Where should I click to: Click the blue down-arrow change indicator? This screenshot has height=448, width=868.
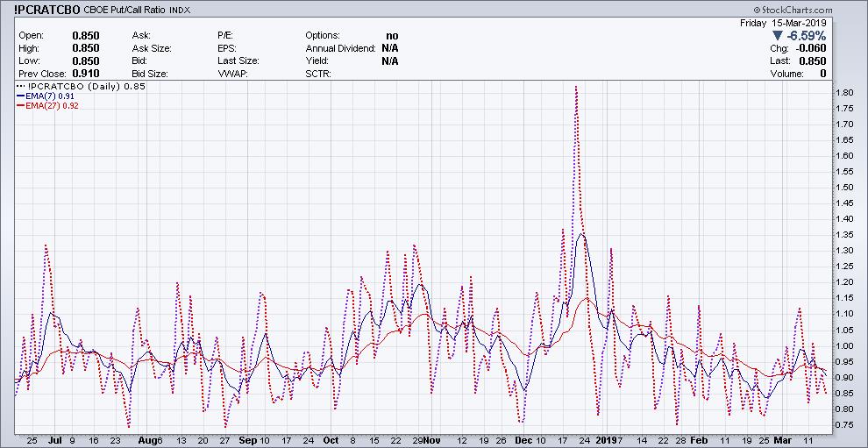pyautogui.click(x=778, y=35)
